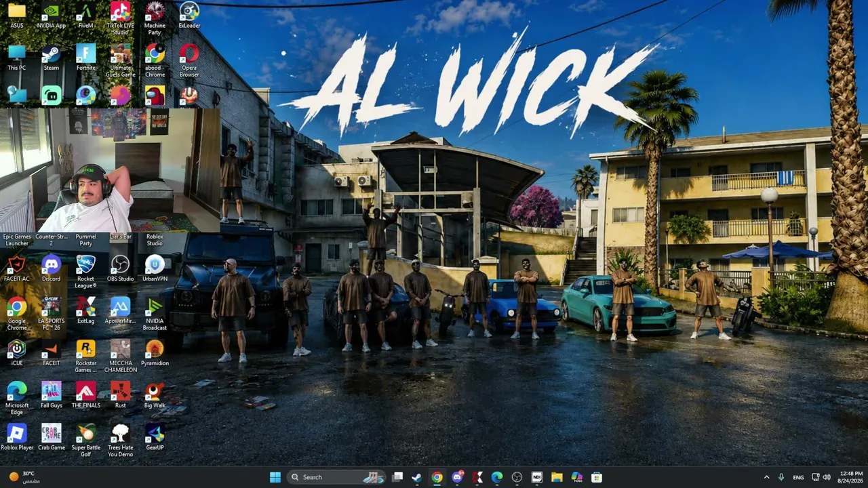This screenshot has width=868, height=488.
Task: Switch the ENG input language
Action: (x=799, y=477)
